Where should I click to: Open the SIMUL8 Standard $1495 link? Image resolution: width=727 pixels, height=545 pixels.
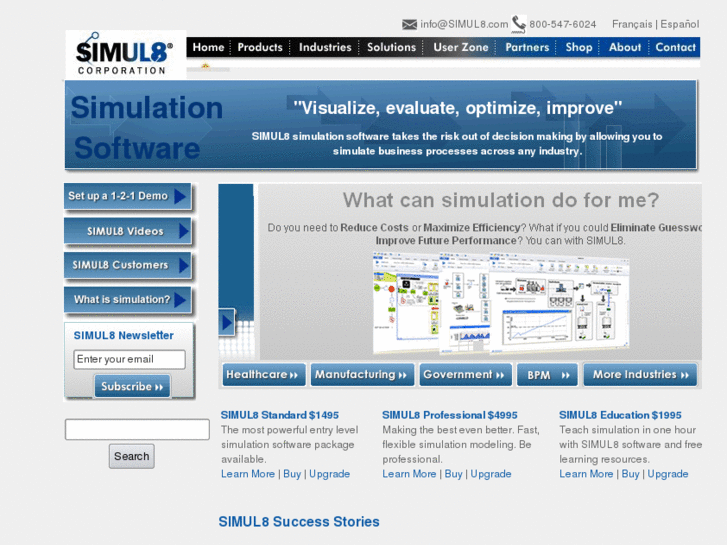[280, 415]
